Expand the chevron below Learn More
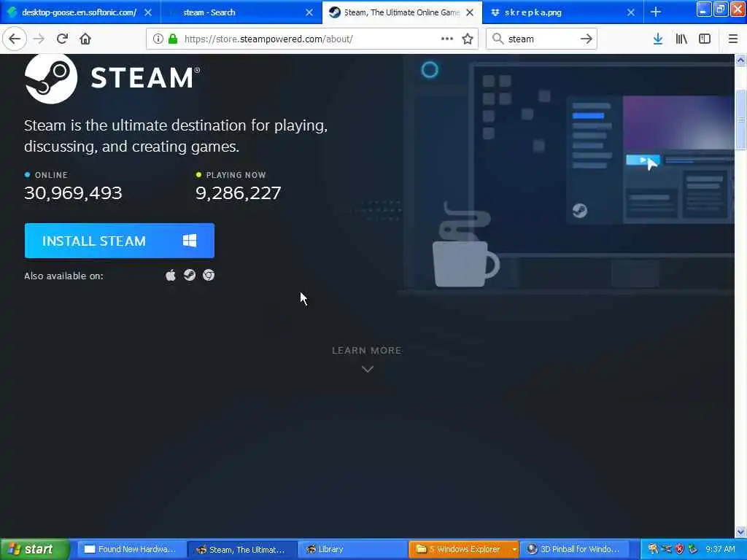The image size is (747, 560). click(368, 369)
